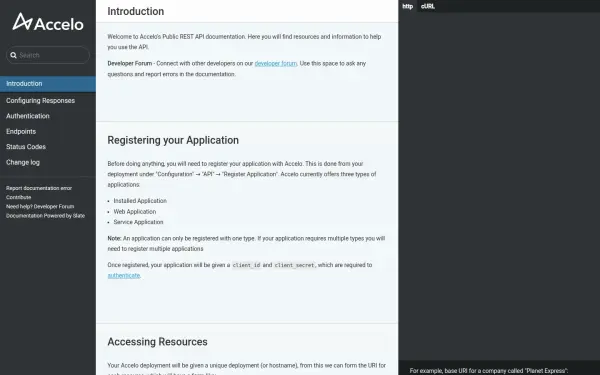Viewport: 600px width, 375px height.
Task: Switch to the cURL language tab
Action: 428,6
